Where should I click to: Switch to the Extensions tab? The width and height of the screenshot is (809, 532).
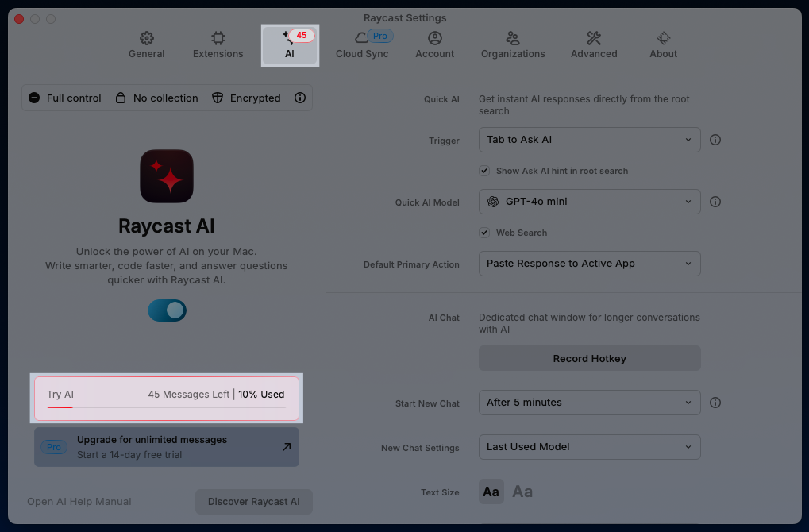coord(218,45)
